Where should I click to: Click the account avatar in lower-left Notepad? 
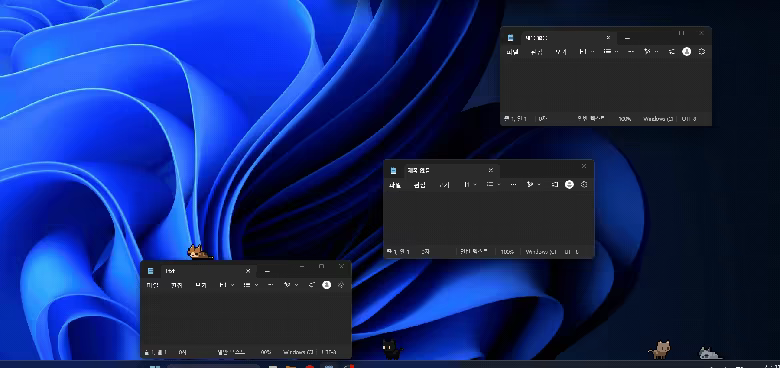click(x=326, y=285)
